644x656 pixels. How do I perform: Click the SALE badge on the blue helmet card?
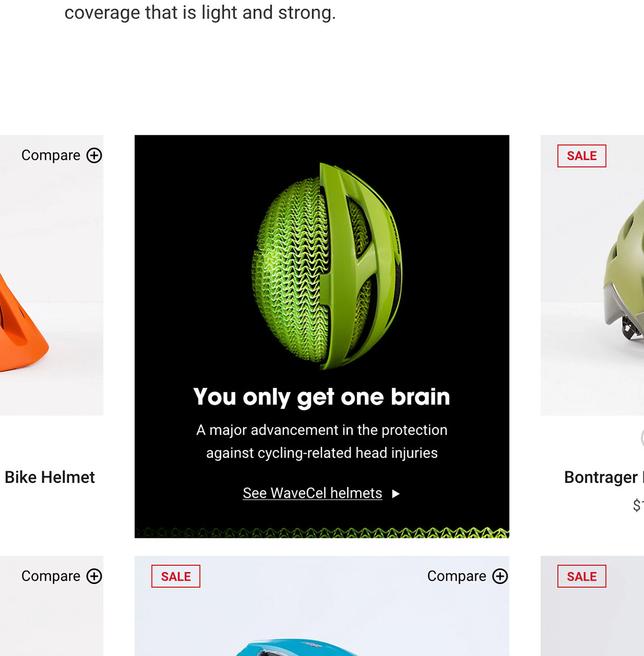pos(176,577)
